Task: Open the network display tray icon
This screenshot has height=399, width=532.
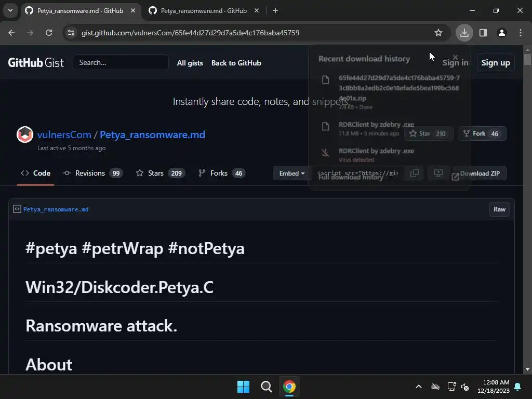Action: (451, 387)
